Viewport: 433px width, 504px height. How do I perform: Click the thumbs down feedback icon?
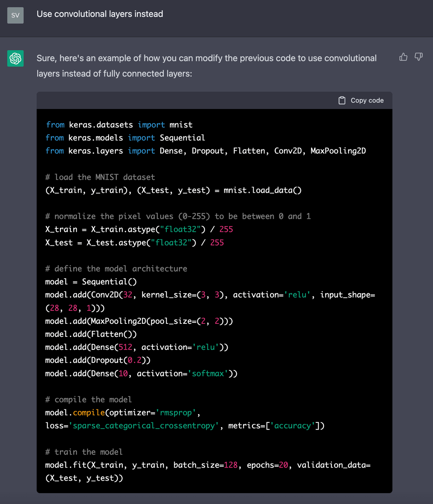[419, 57]
